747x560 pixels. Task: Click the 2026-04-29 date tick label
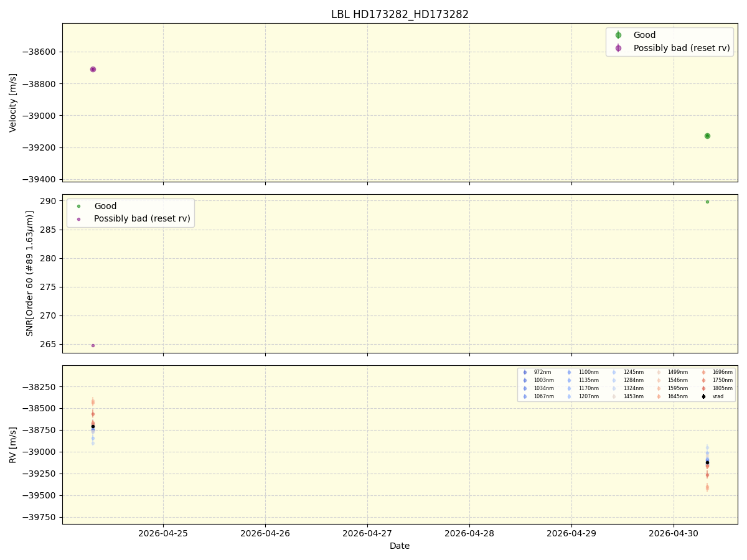(x=571, y=533)
